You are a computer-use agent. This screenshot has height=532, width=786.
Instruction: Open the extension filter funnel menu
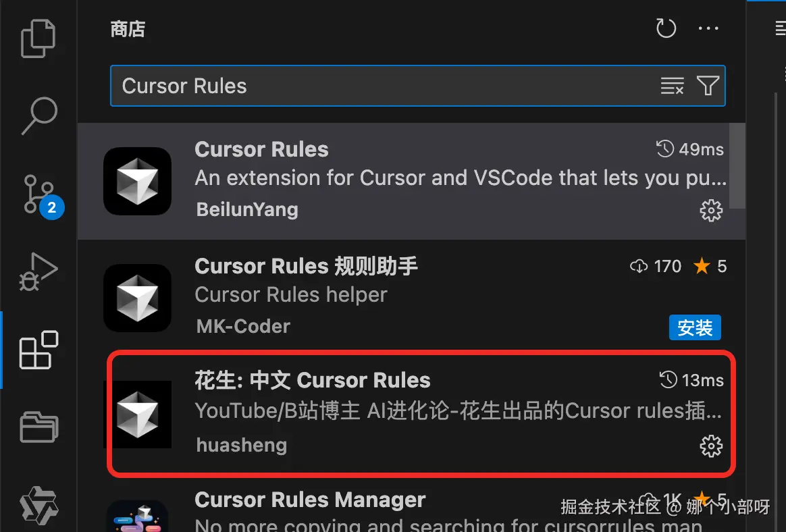click(708, 86)
